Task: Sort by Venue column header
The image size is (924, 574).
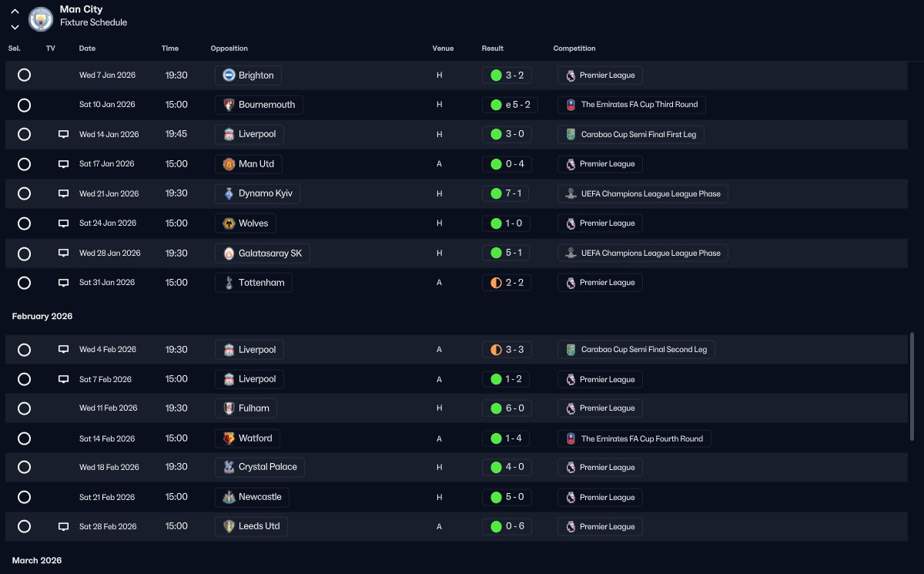Action: 443,49
